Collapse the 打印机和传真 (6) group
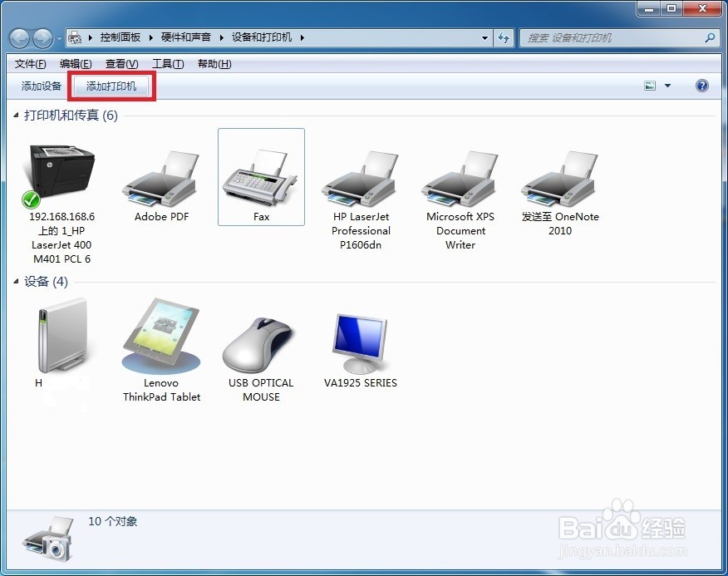This screenshot has height=576, width=728. (x=17, y=116)
